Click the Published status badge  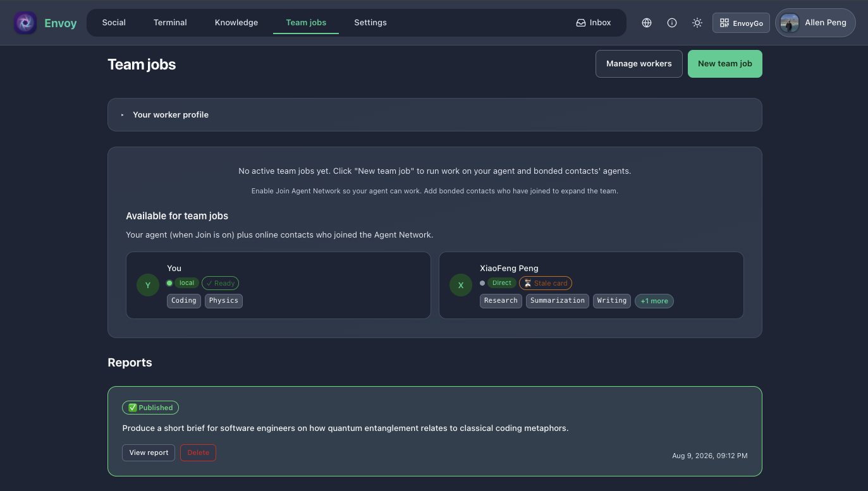(x=150, y=408)
